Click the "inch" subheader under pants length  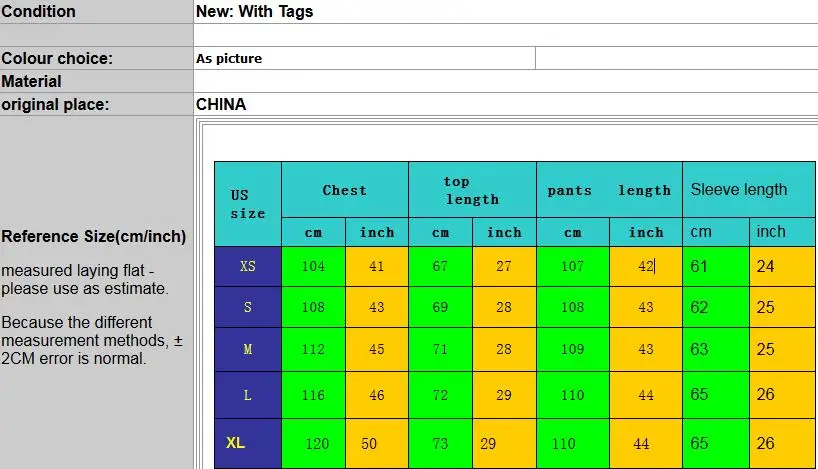tap(646, 232)
